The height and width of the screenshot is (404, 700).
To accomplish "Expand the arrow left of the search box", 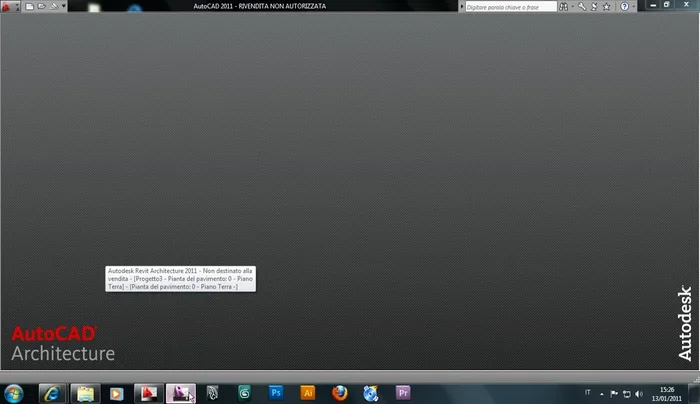I will [462, 6].
